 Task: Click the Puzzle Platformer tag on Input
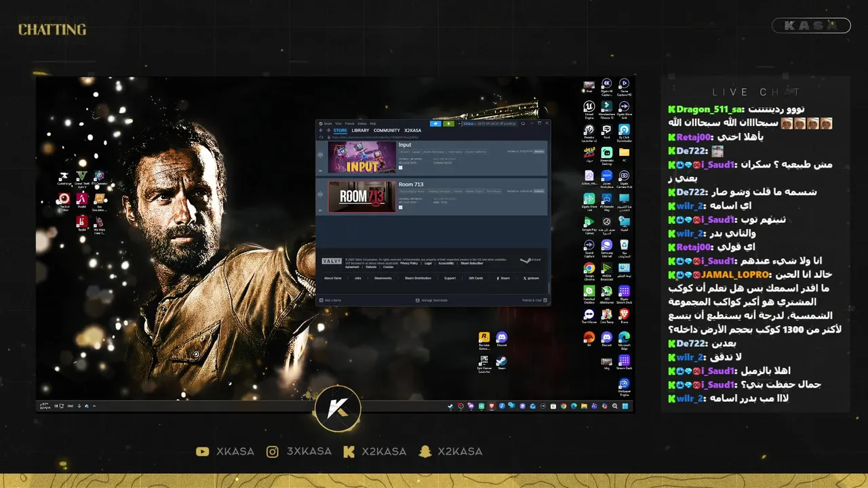pos(476,152)
